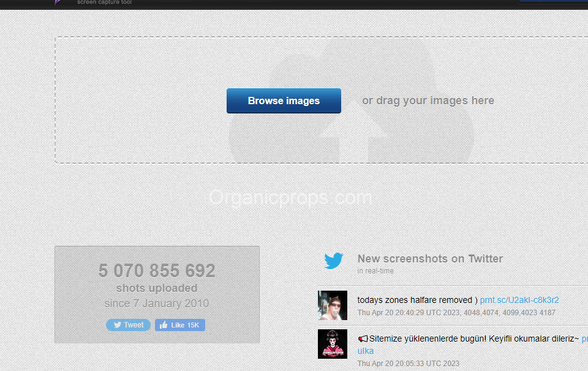Click the 20:05:33 UTC tweet timestamp
This screenshot has width=588, height=371.
point(408,363)
